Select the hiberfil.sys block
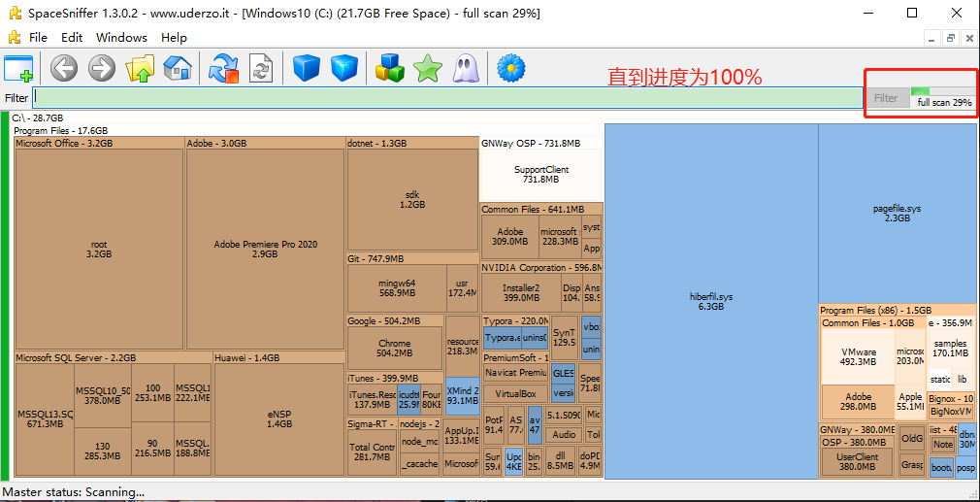The width and height of the screenshot is (980, 502). [x=711, y=301]
